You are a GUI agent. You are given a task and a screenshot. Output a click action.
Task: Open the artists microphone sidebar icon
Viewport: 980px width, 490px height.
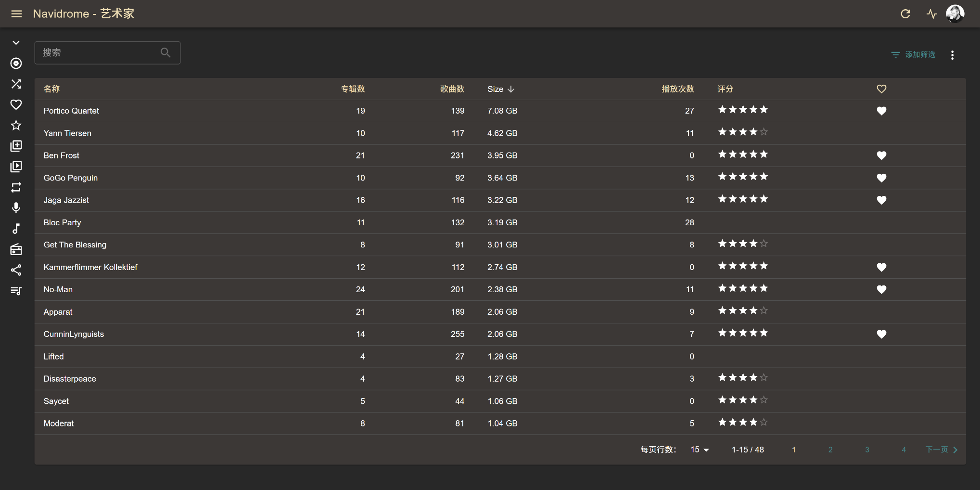click(16, 208)
